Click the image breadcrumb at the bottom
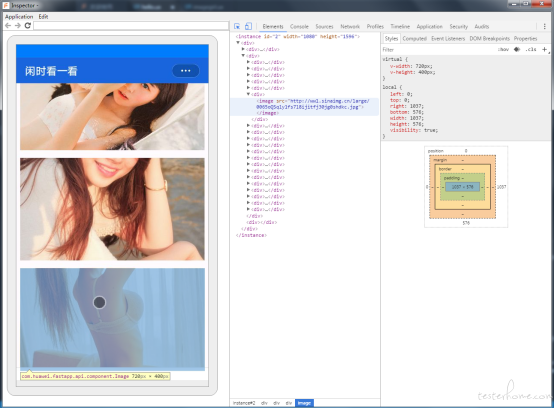 [304, 403]
